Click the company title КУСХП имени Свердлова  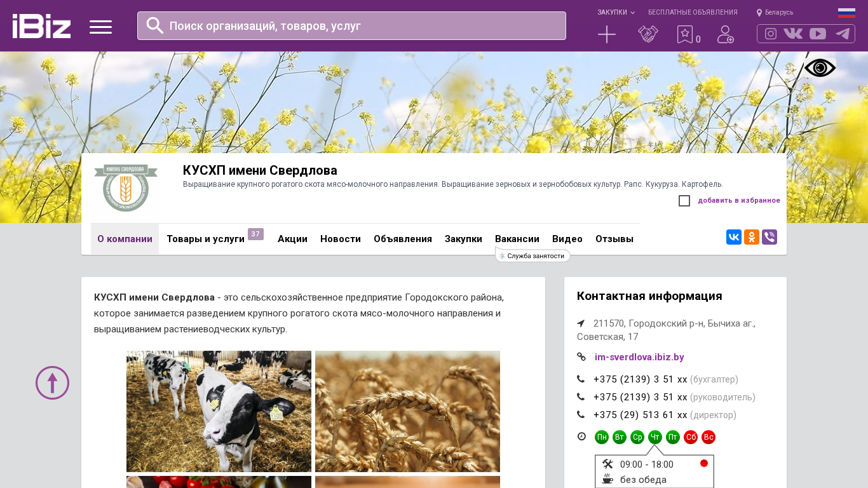[260, 170]
